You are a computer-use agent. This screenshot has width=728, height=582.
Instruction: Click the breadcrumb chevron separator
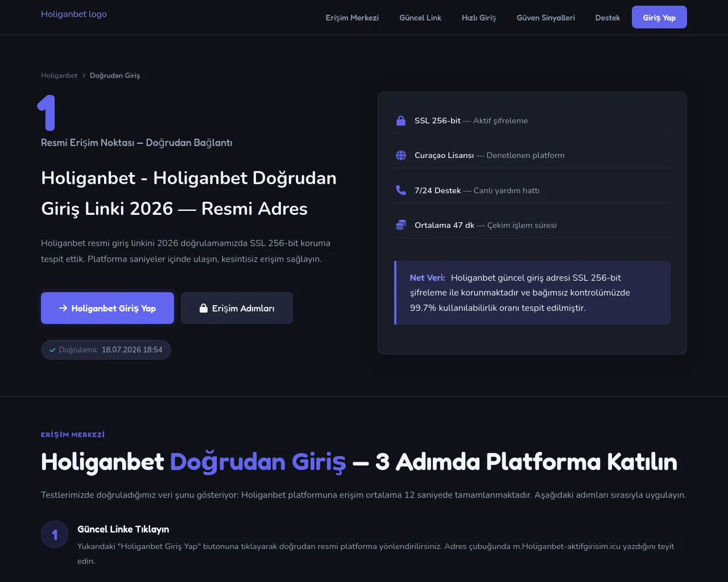pyautogui.click(x=84, y=76)
